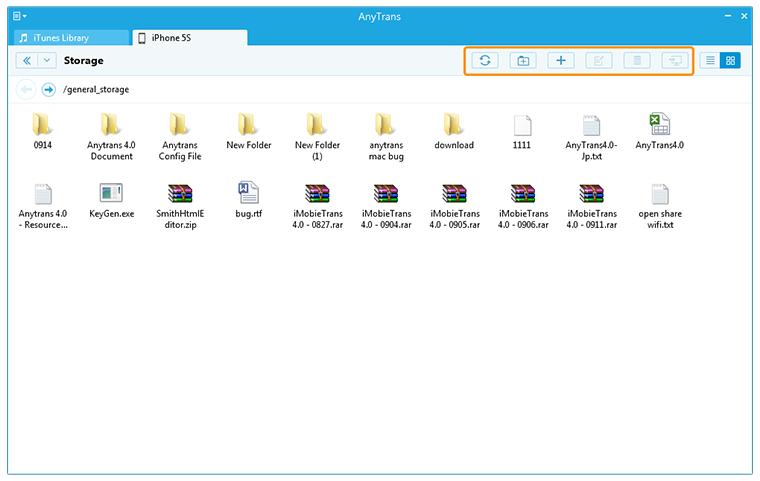
Task: Click the send to computer icon
Action: pyautogui.click(x=674, y=60)
